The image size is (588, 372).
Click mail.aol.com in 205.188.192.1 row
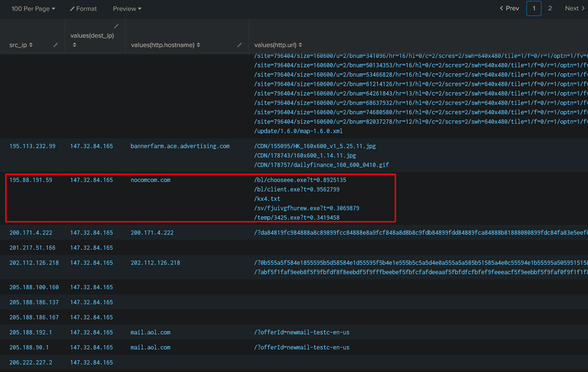(151, 332)
